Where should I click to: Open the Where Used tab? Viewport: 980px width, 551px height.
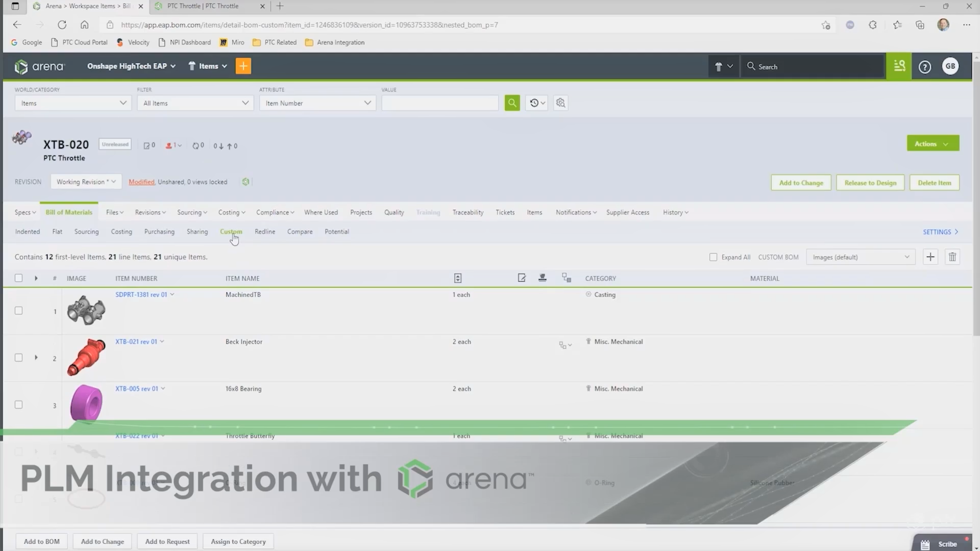[x=321, y=212]
